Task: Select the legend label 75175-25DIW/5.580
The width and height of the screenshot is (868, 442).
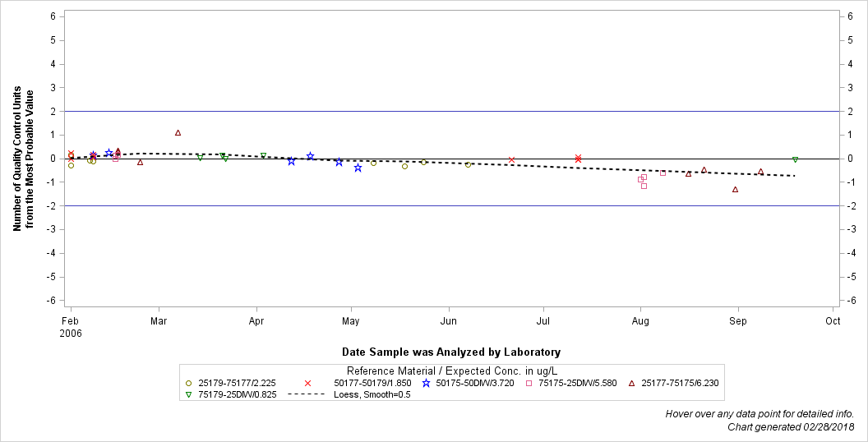Action: (577, 383)
